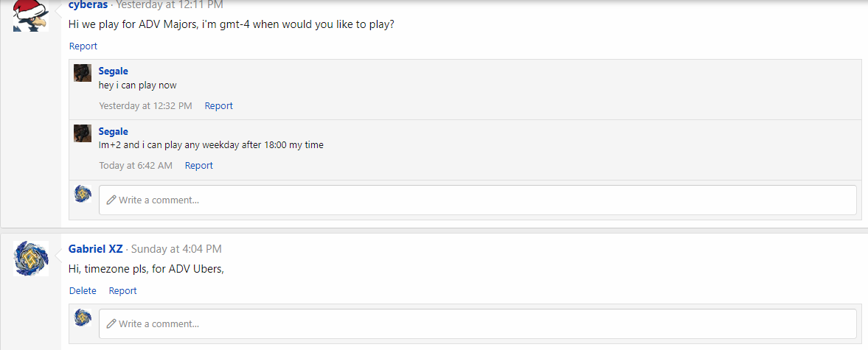Click Segale's avatar beside the 'Im+2' comment
868x350 pixels.
coord(83,133)
